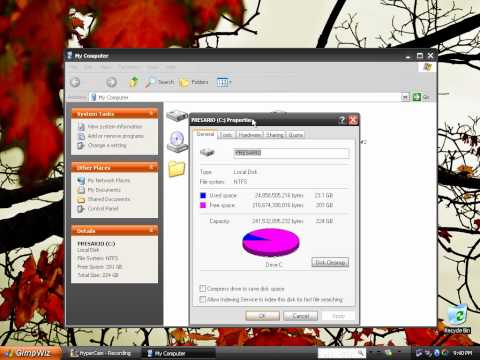Open the Search pane in My Computer
Image resolution: width=480 pixels, height=360 pixels.
point(160,82)
